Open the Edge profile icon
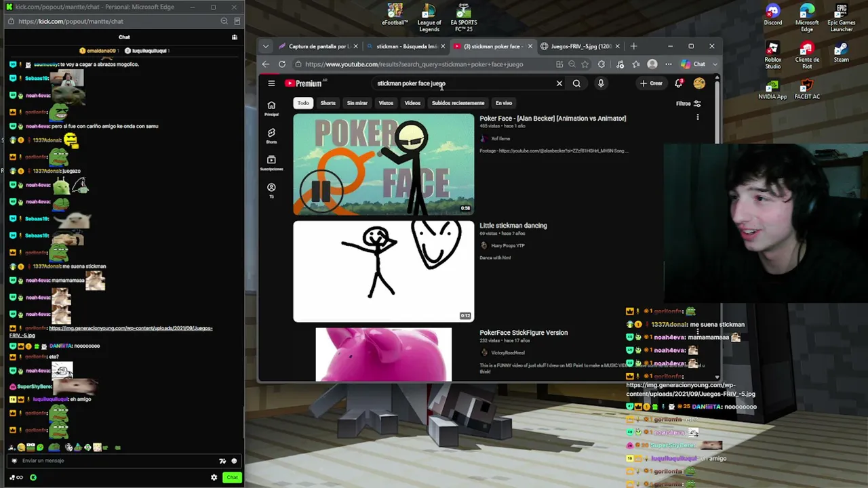Screen dimensions: 868x488 (x=652, y=64)
